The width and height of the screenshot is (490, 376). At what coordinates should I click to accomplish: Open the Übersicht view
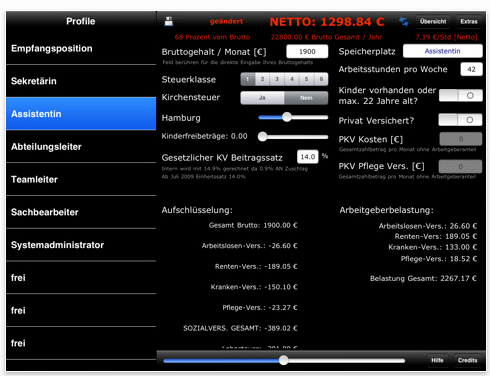tap(433, 21)
